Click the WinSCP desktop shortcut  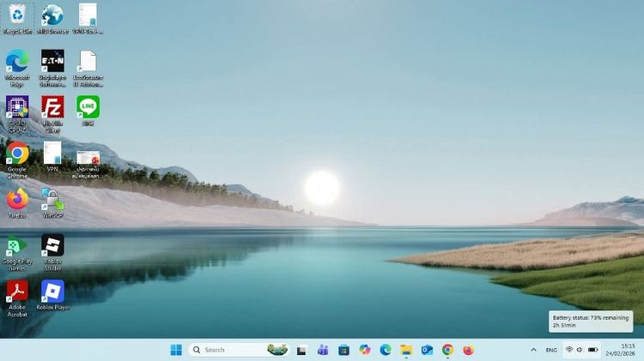tap(52, 201)
